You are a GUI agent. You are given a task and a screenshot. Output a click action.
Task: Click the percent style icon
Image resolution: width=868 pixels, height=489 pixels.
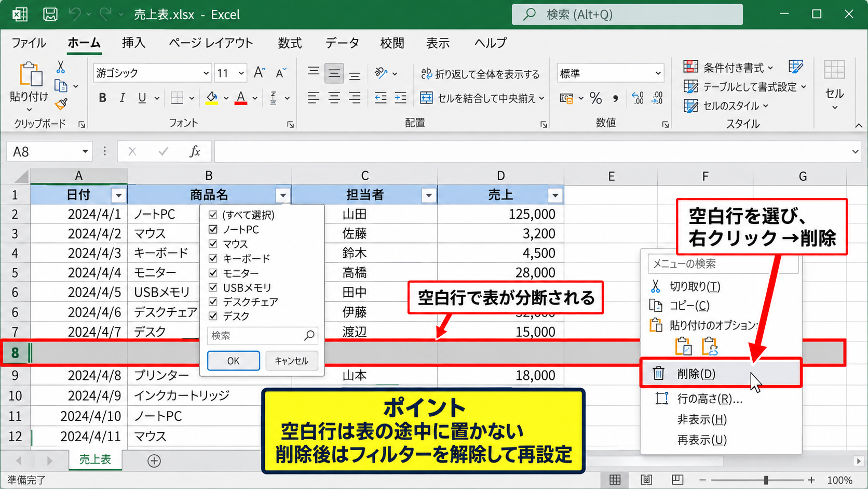[x=596, y=98]
